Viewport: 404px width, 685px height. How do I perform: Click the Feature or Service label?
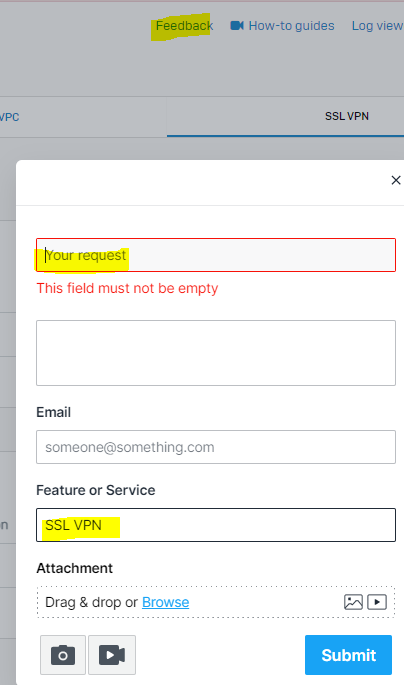96,490
